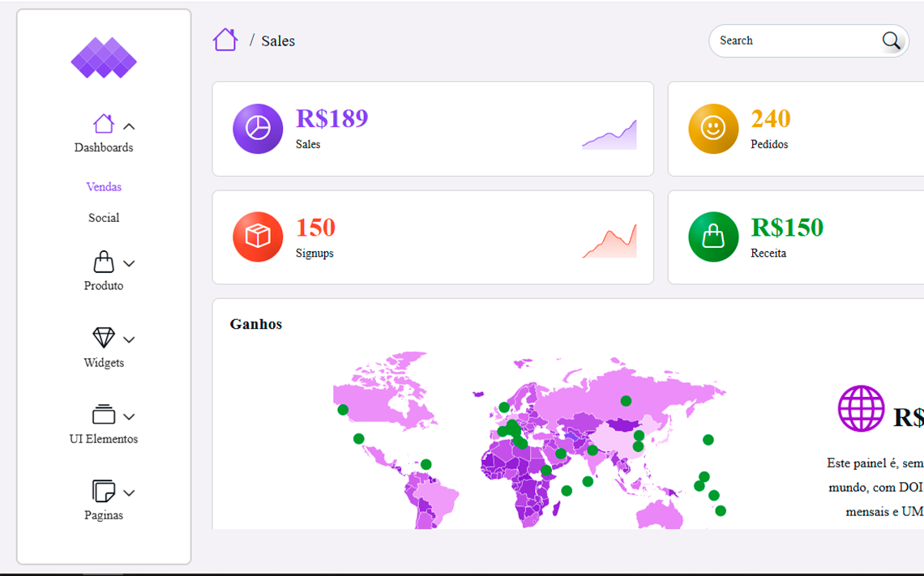924x576 pixels.
Task: Click the Paginas sticky note icon
Action: [104, 490]
